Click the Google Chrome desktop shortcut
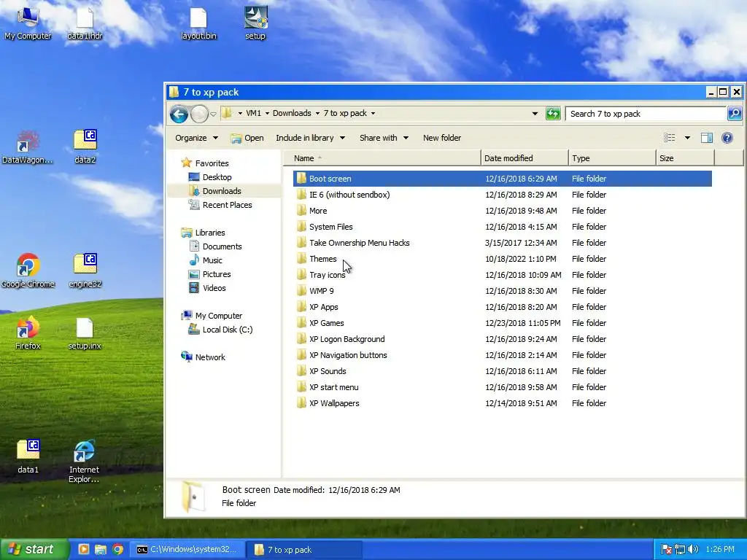747x560 pixels. [x=28, y=271]
